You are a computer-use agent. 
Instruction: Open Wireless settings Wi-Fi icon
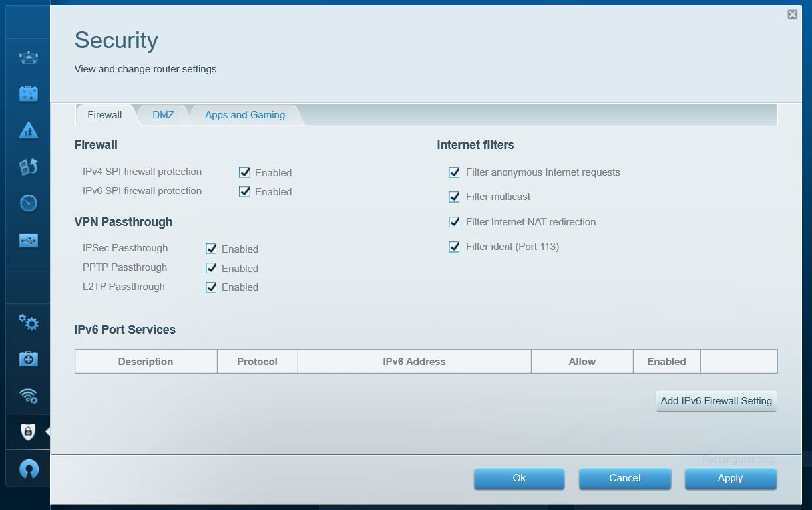click(28, 396)
